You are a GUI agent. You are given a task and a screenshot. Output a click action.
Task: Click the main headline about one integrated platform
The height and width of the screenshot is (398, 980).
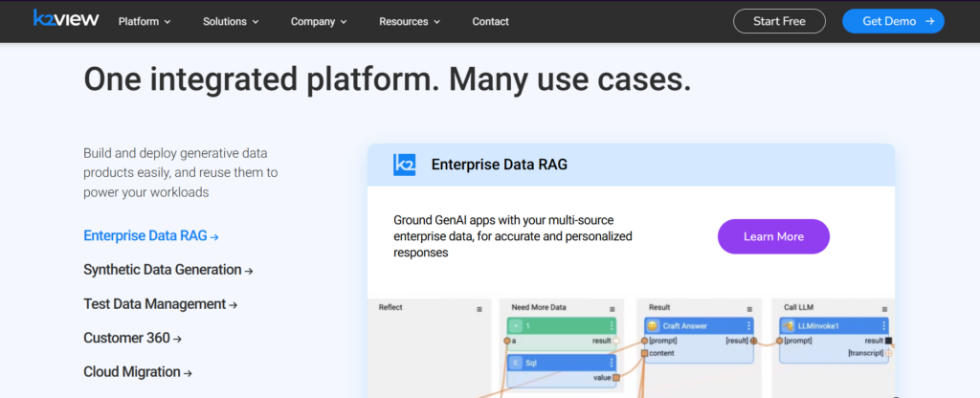click(388, 79)
